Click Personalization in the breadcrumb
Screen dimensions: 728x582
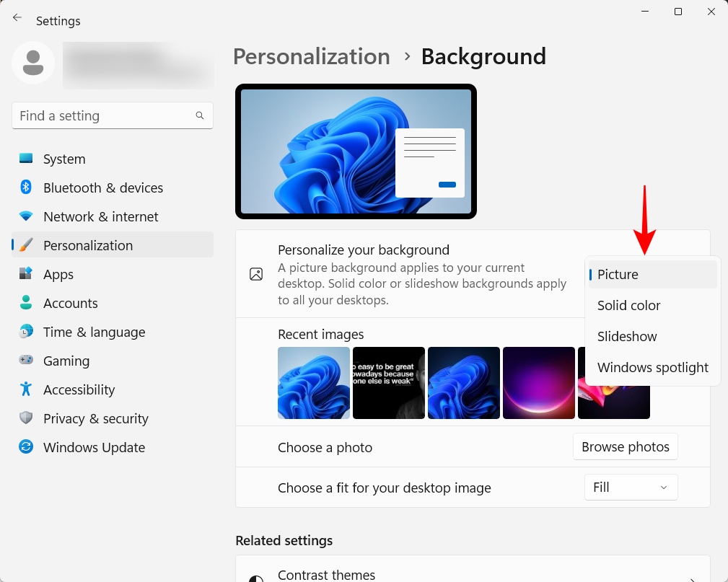pyautogui.click(x=312, y=57)
